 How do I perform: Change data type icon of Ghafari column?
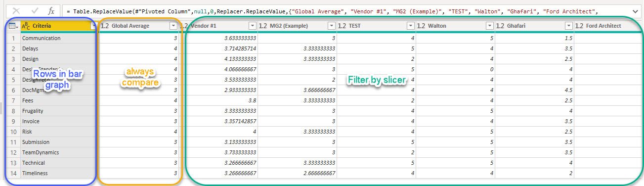point(500,26)
